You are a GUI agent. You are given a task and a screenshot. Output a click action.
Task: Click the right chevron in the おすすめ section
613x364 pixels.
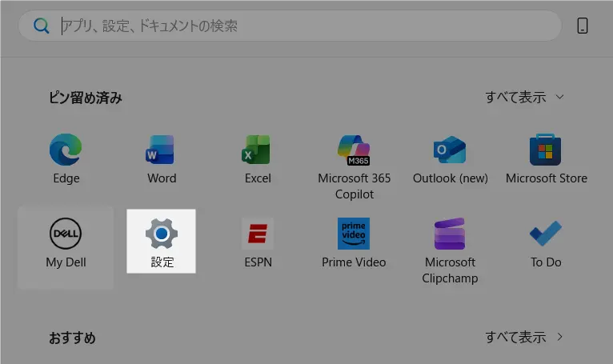point(559,337)
